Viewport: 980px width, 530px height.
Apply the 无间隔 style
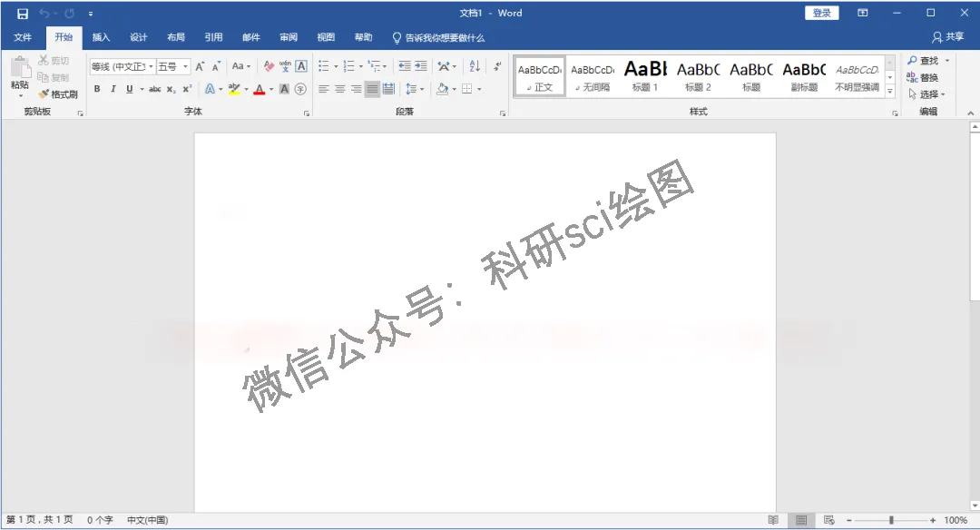tap(593, 75)
